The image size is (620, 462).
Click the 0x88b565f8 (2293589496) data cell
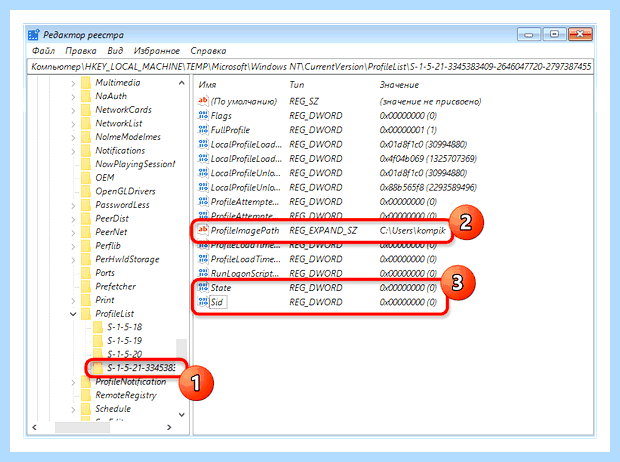pyautogui.click(x=428, y=187)
